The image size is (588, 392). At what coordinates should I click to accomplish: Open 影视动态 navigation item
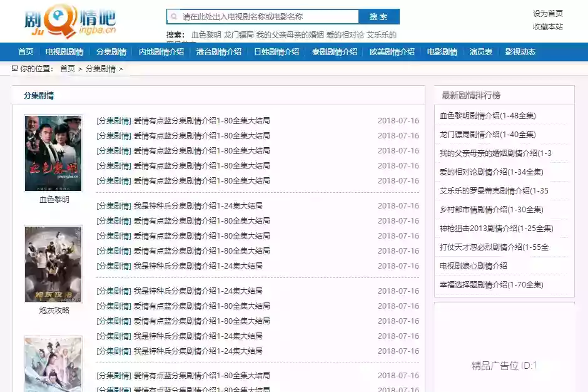coord(520,52)
